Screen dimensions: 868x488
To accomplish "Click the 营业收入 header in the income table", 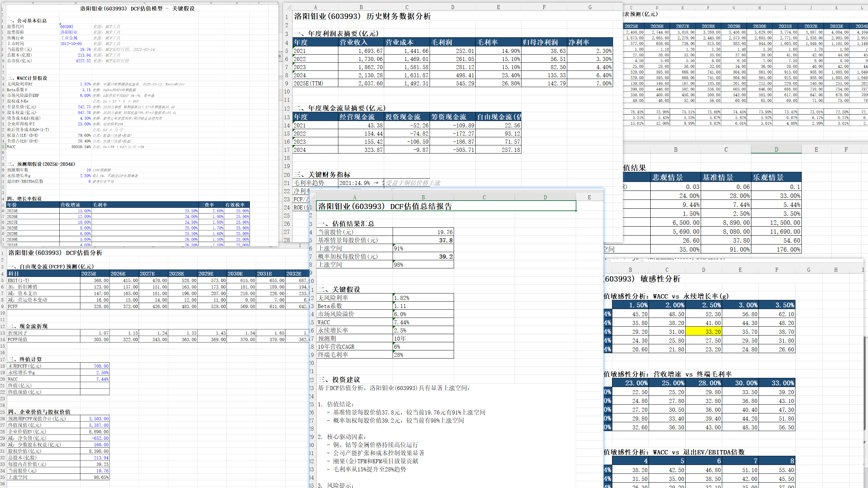I will [x=361, y=42].
